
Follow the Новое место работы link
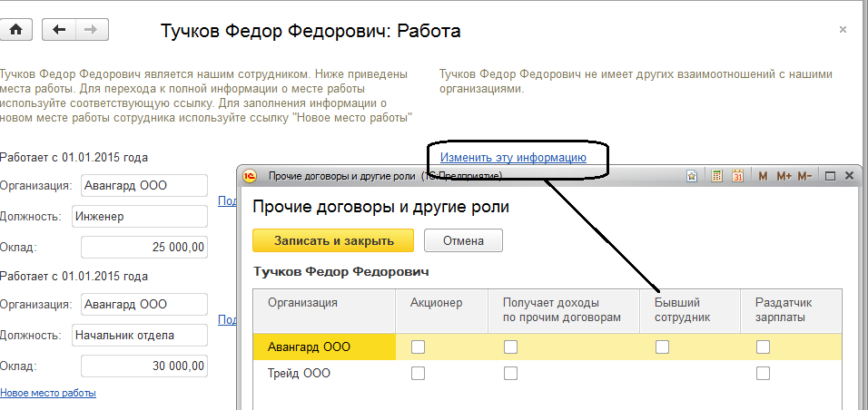point(48,393)
